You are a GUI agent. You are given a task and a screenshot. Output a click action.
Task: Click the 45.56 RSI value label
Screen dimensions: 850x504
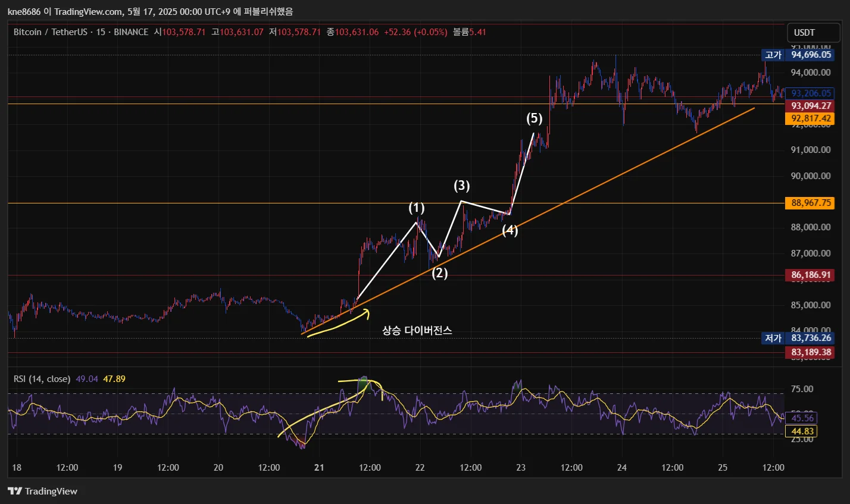(x=802, y=418)
